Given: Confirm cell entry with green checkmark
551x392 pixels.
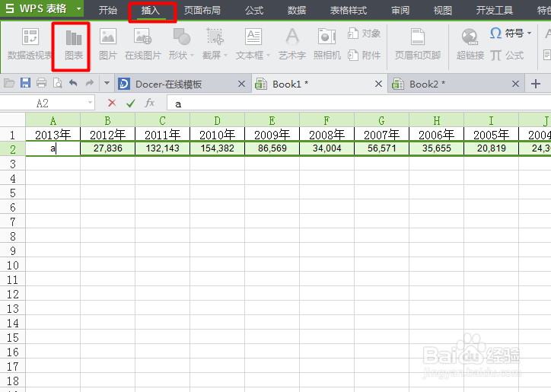Looking at the screenshot, I should pyautogui.click(x=131, y=103).
